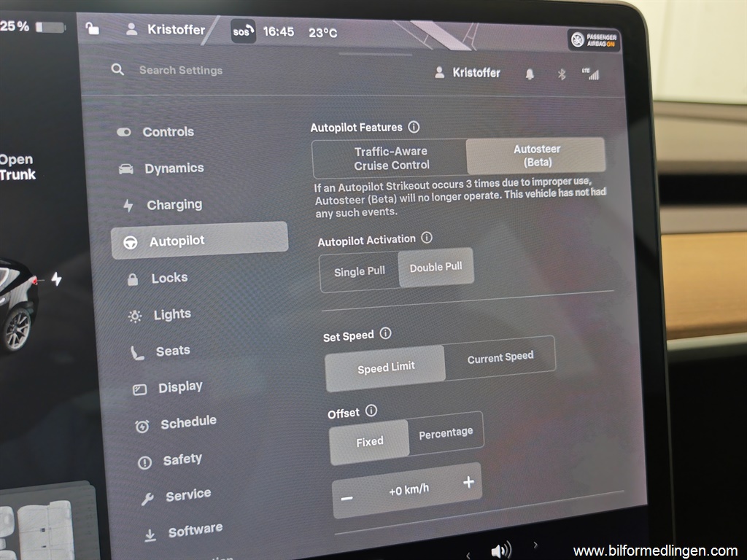747x560 pixels.
Task: Open the Locks settings menu
Action: pos(158,278)
